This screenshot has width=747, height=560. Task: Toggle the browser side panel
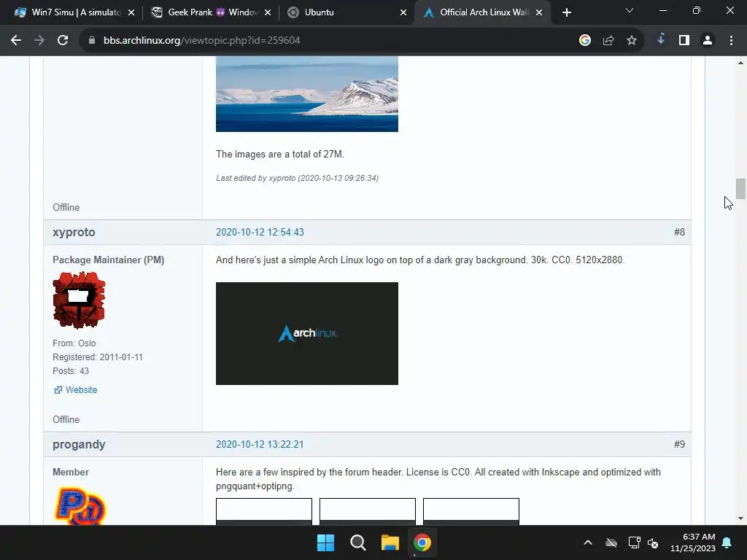tap(684, 41)
